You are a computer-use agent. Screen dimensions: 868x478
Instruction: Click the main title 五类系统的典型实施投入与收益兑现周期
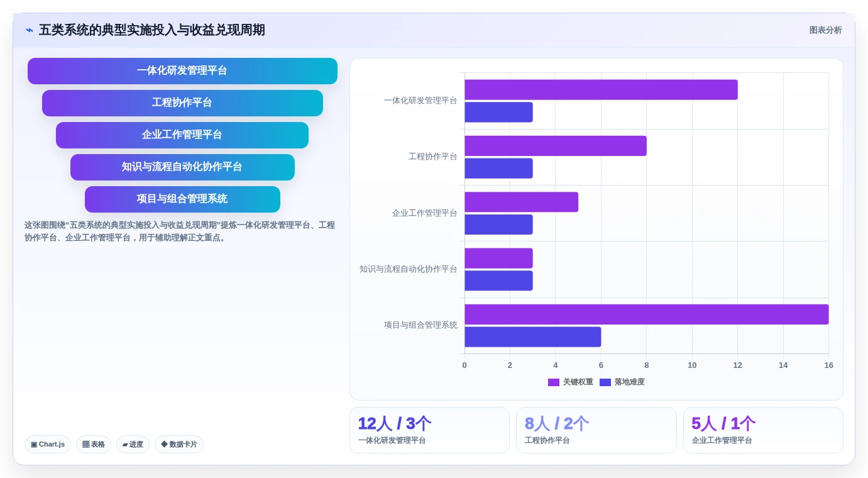[x=152, y=30]
